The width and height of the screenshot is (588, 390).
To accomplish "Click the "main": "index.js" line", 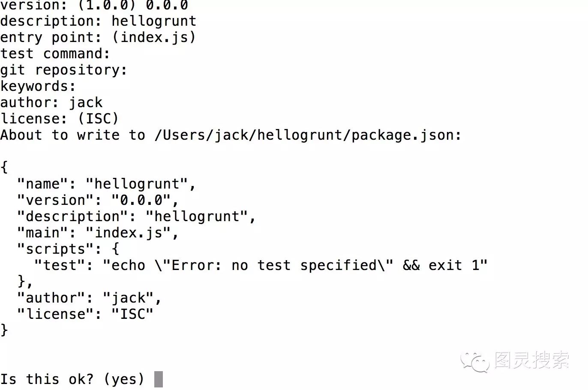I will 98,233.
